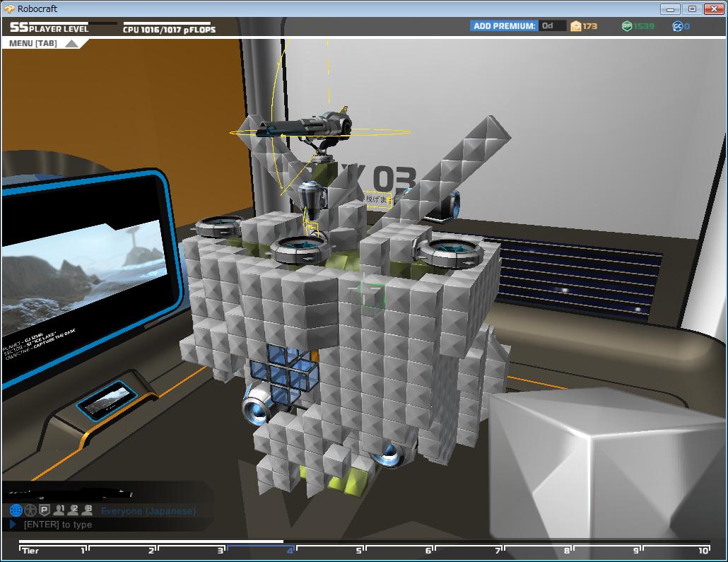
Task: Click the Tier 10 segment marker
Action: pos(704,551)
